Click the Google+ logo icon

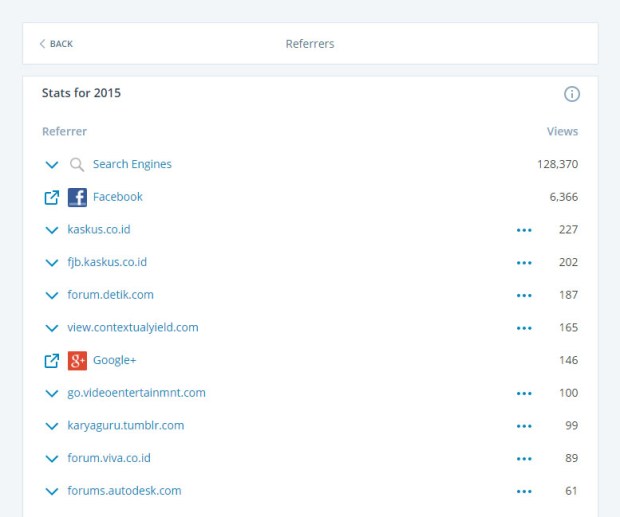point(77,361)
